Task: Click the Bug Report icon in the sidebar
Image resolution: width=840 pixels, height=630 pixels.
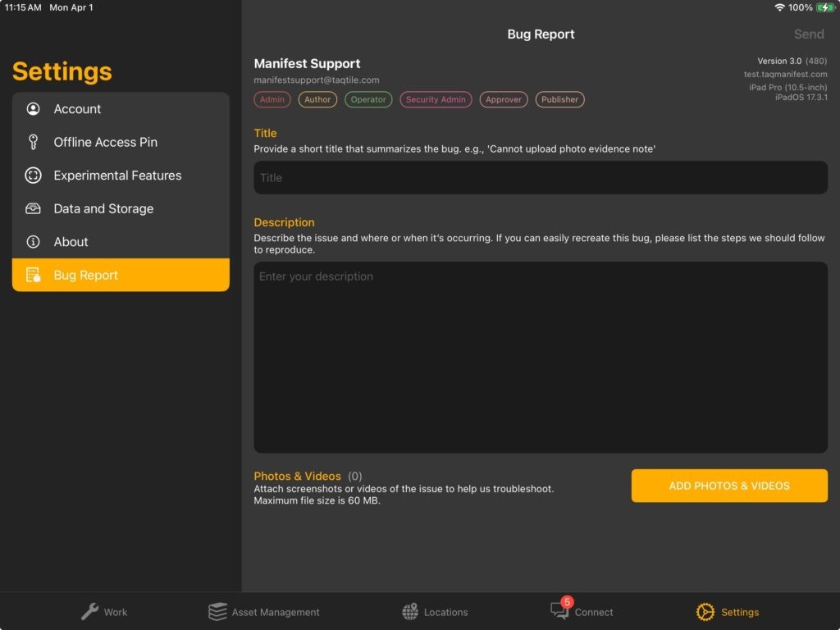Action: pos(33,275)
